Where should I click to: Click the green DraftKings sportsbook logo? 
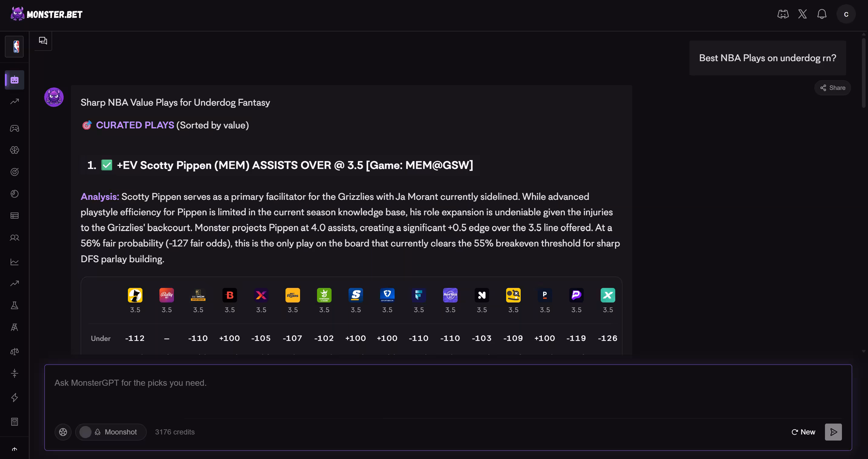[x=324, y=295]
